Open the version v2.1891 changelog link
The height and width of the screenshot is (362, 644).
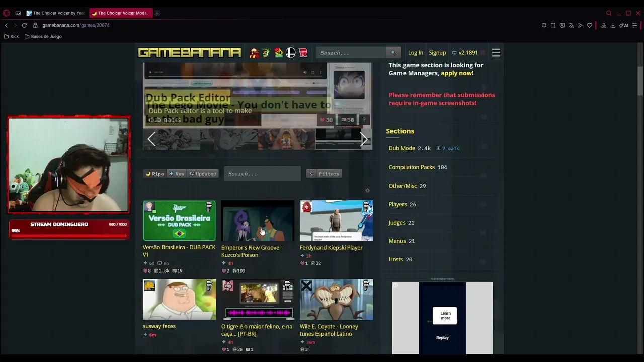point(465,53)
